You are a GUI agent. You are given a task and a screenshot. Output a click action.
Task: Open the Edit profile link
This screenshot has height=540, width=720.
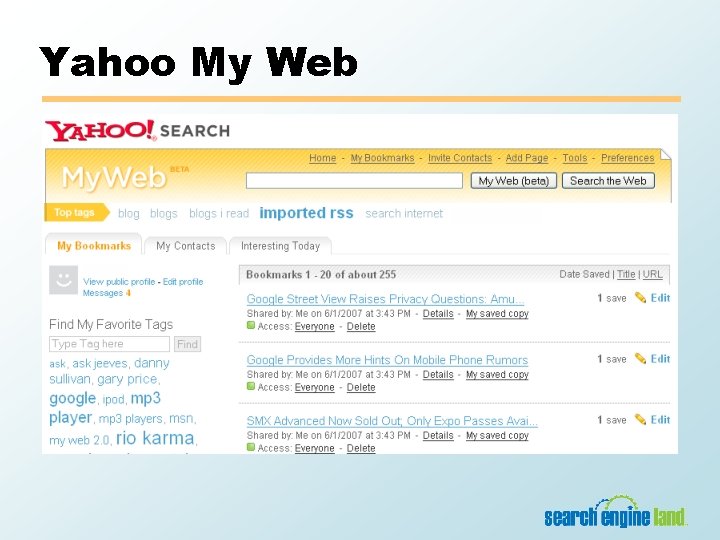pos(183,282)
